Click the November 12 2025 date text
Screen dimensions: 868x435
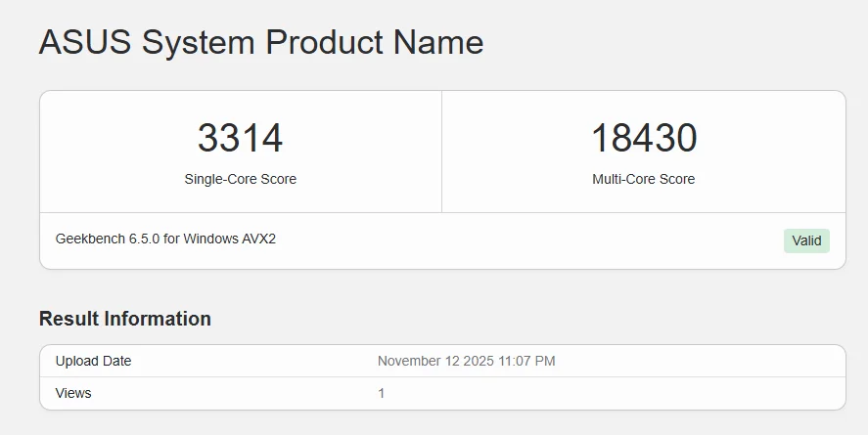click(x=436, y=361)
